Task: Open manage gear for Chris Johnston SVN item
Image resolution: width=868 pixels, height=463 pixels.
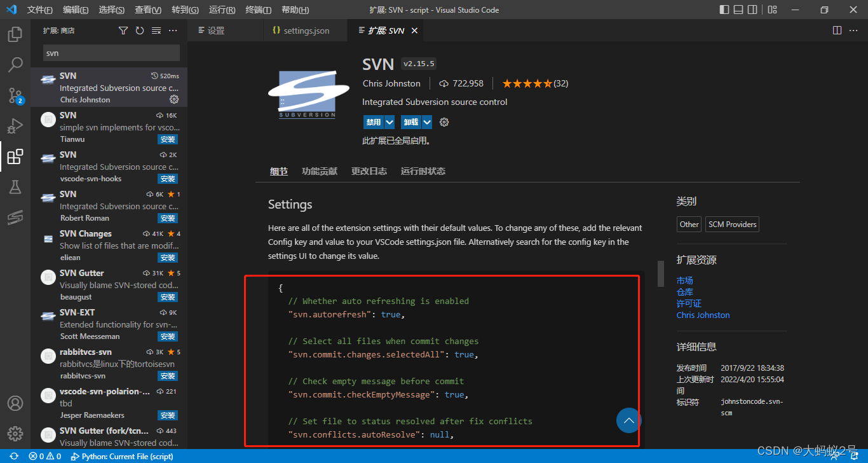Action: pos(174,100)
